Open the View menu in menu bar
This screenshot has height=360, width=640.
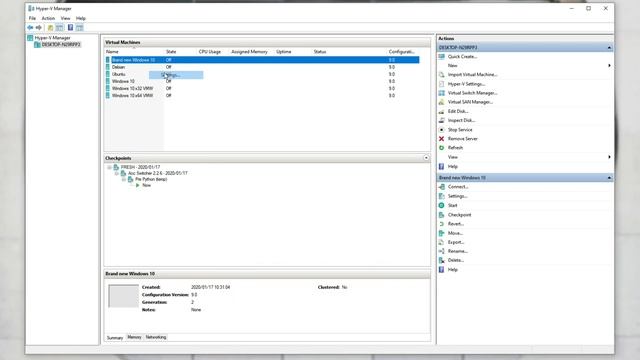click(x=65, y=18)
